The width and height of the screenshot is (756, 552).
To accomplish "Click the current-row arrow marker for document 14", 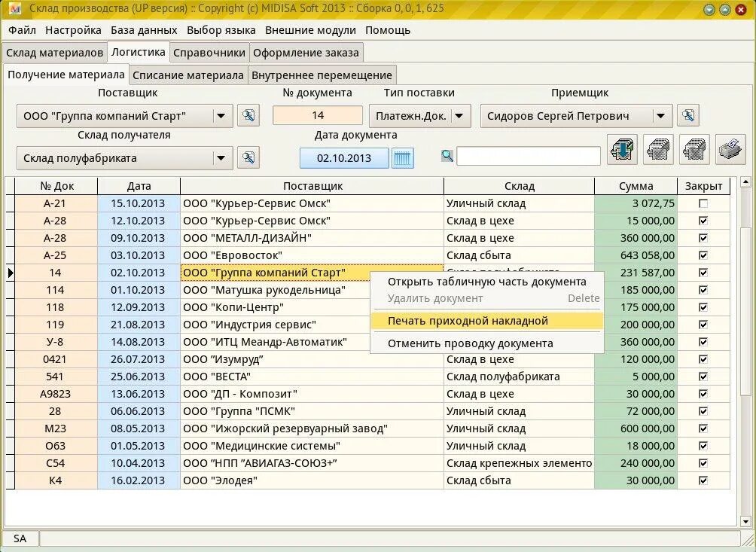I will (x=10, y=273).
